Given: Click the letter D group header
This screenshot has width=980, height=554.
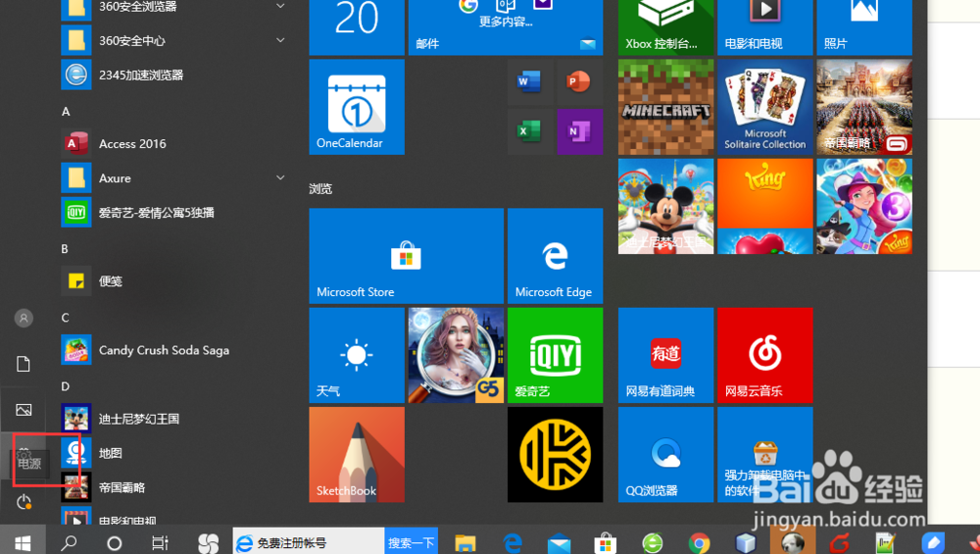Looking at the screenshot, I should 65,386.
